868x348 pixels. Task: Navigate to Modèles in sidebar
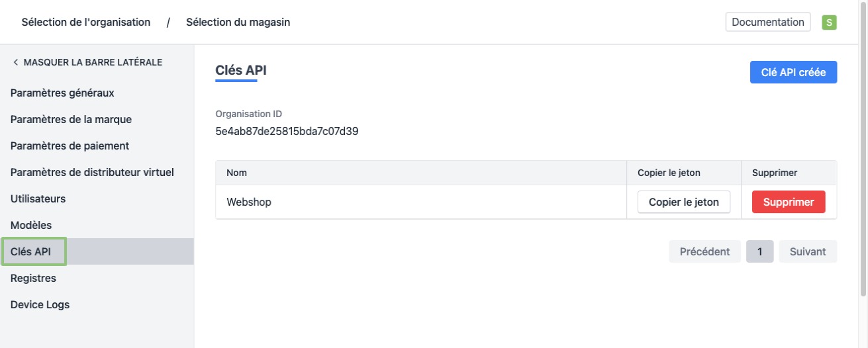31,225
